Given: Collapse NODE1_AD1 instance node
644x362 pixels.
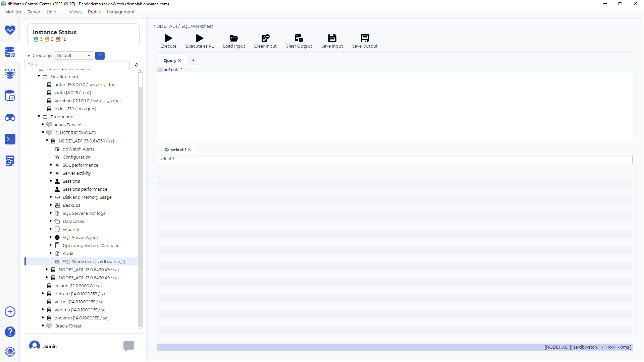Looking at the screenshot, I should [x=47, y=141].
